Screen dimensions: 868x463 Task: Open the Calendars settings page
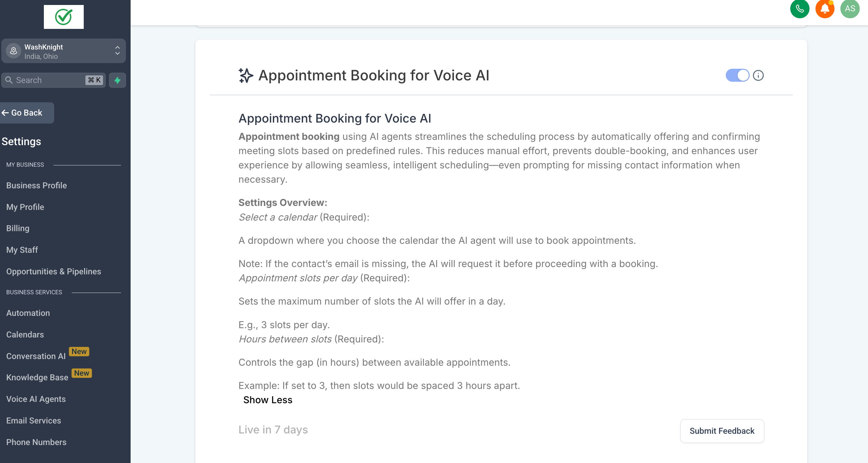point(25,334)
